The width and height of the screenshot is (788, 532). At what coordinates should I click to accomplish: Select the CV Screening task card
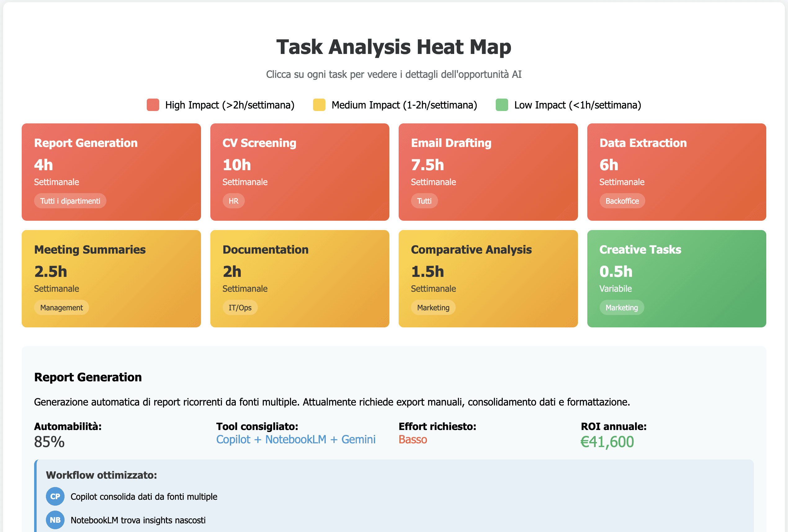(x=299, y=172)
